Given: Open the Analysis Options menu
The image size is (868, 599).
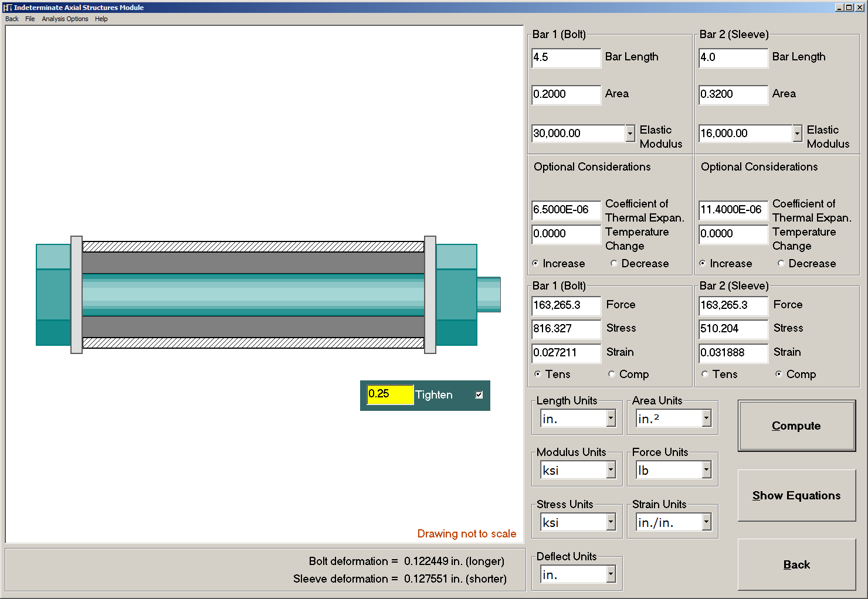Looking at the screenshot, I should pyautogui.click(x=65, y=19).
